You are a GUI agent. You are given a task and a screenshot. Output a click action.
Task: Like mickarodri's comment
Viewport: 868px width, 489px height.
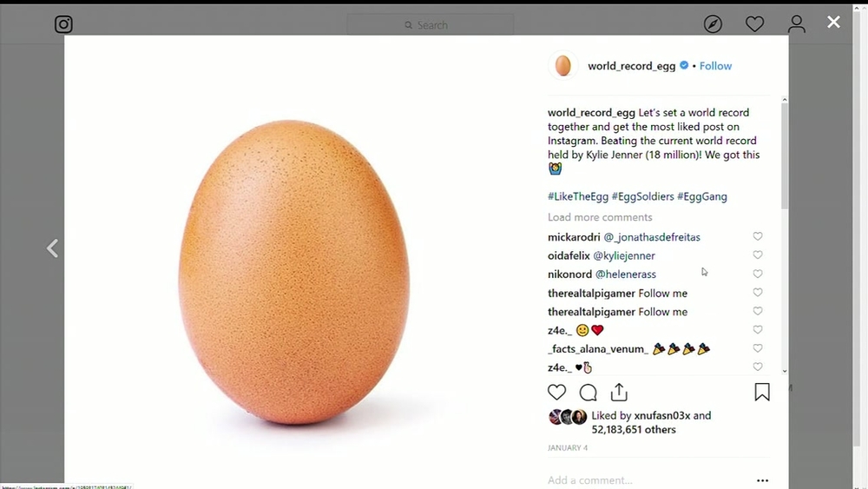[758, 236]
